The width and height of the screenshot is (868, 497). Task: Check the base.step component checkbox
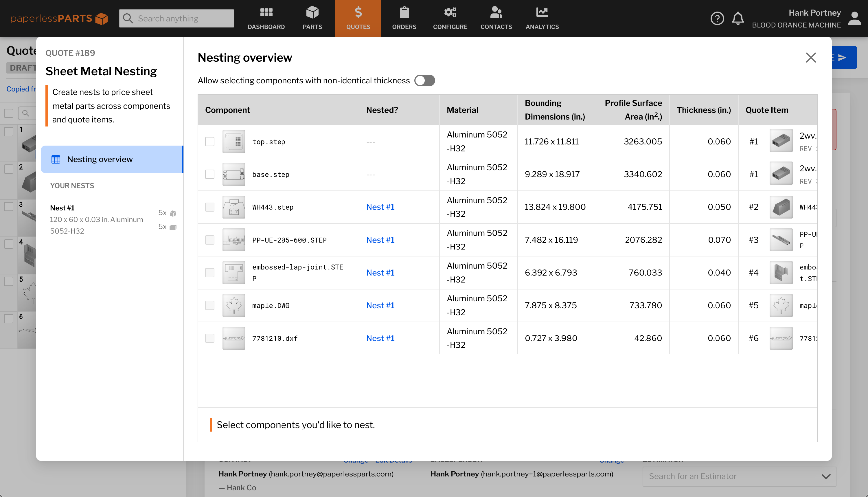pyautogui.click(x=209, y=174)
